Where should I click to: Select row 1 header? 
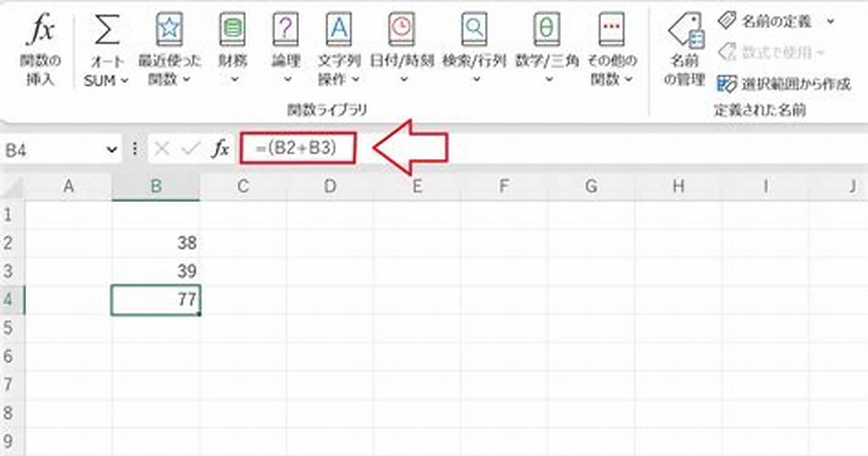click(11, 214)
